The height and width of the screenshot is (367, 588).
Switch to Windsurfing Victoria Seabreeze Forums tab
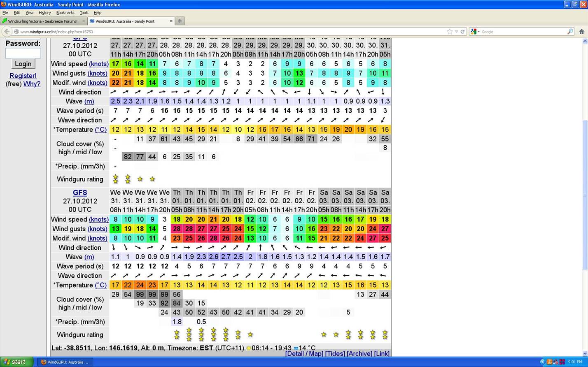coord(42,21)
